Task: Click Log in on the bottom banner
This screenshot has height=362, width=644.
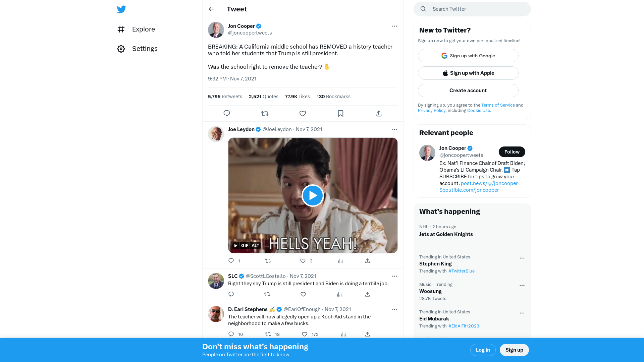Action: point(483,350)
